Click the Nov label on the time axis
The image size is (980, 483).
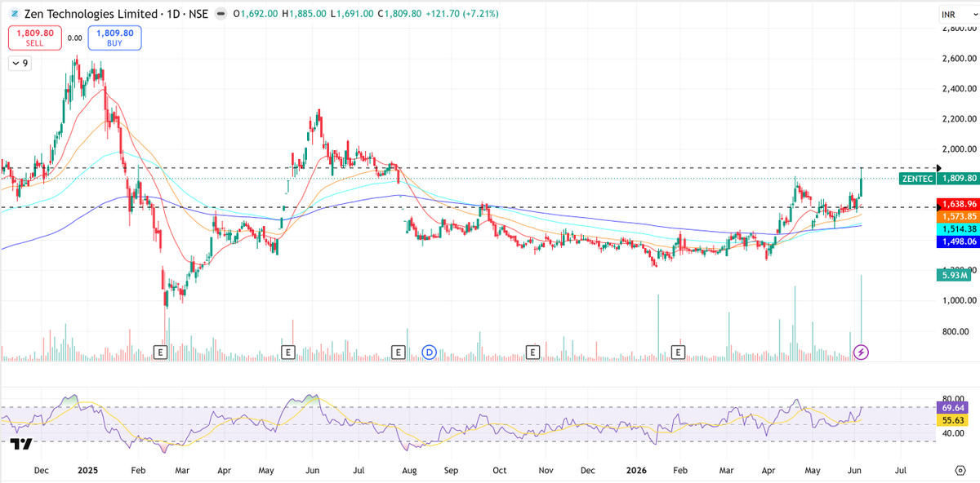click(545, 471)
